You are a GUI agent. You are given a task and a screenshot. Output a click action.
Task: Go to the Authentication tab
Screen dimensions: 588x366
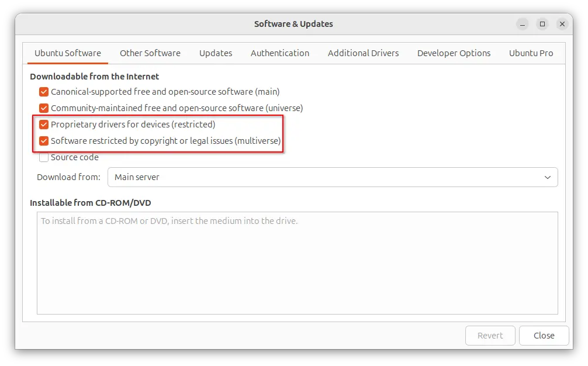coord(280,53)
